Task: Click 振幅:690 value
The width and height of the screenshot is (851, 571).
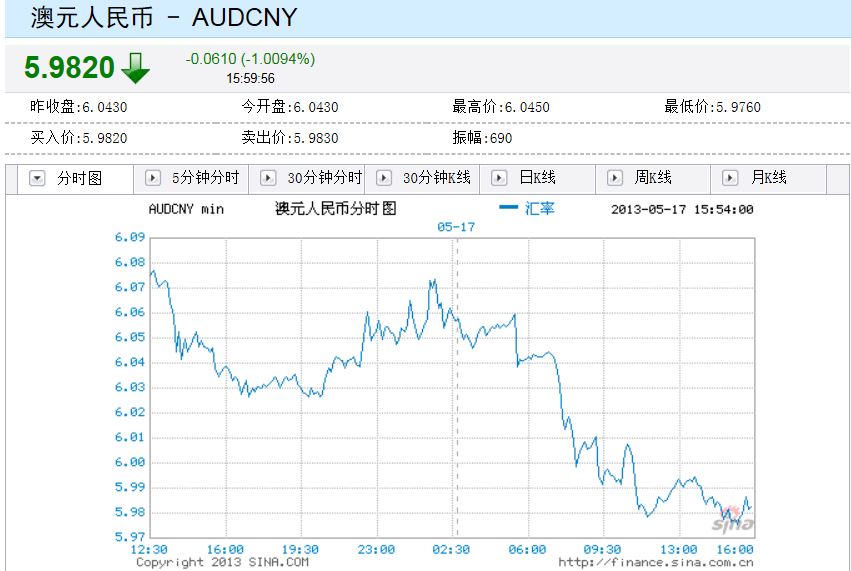Action: coord(482,138)
